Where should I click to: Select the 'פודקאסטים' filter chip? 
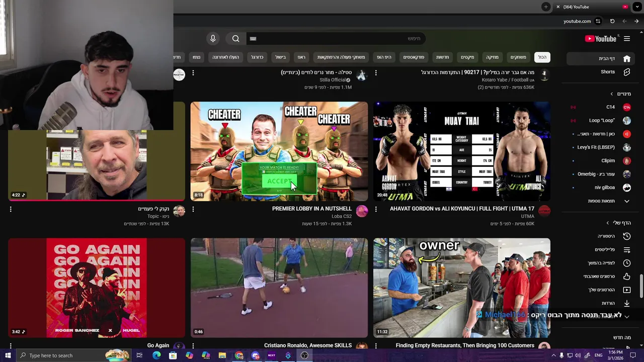click(x=414, y=57)
